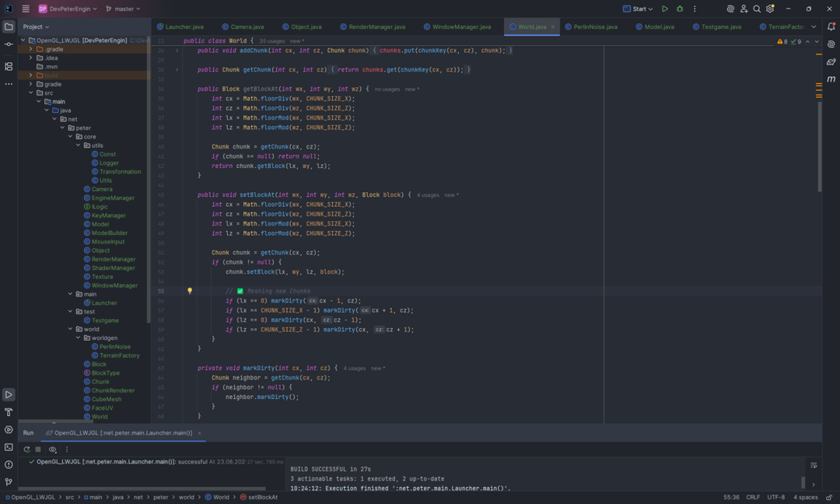840x504 pixels.
Task: Rerun the Launcher configuration in the Run panel
Action: point(26,450)
